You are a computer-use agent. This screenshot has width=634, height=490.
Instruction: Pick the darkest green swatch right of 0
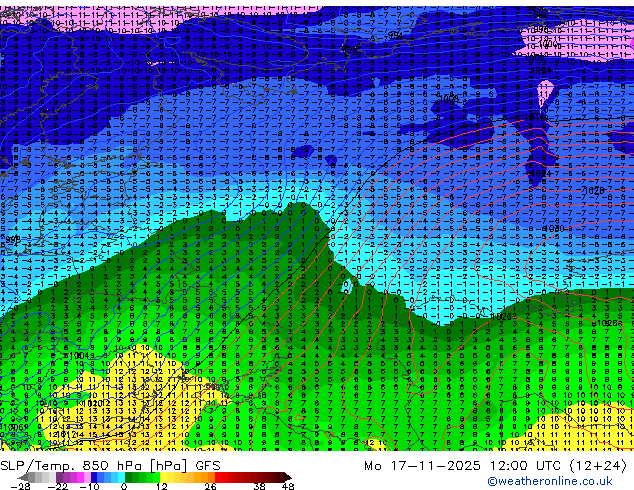[129, 477]
